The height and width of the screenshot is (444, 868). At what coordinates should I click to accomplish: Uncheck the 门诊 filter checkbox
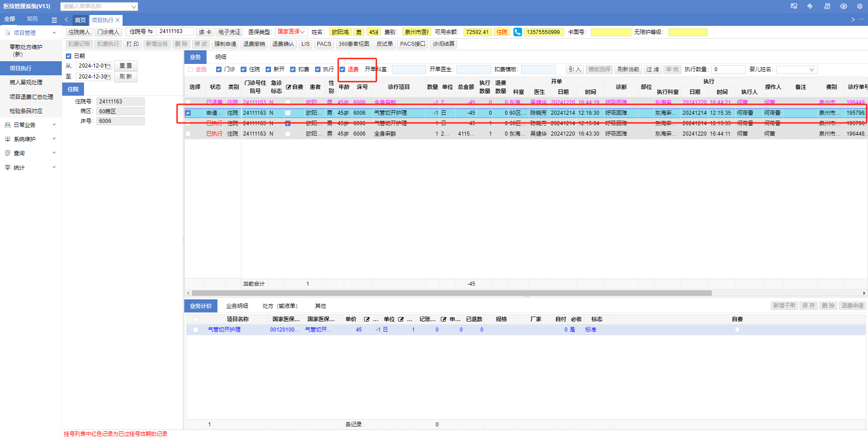[x=219, y=69]
